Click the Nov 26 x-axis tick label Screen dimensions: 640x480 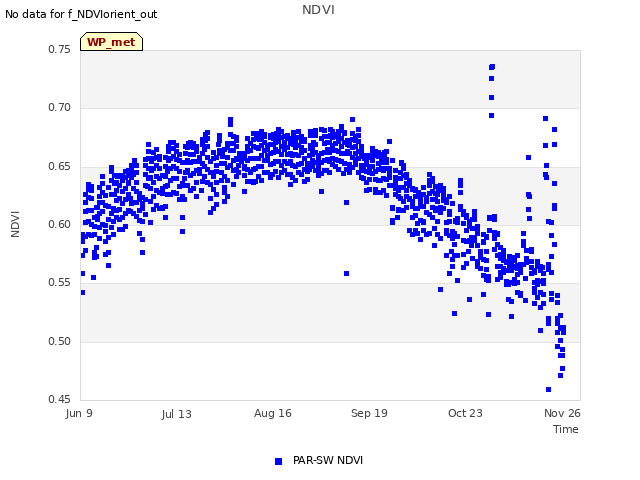click(x=562, y=413)
